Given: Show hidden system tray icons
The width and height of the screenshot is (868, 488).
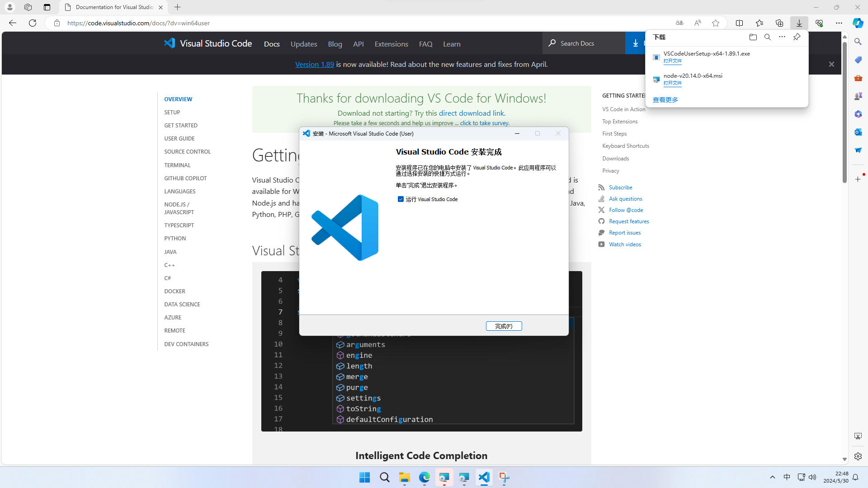Looking at the screenshot, I should click(772, 477).
